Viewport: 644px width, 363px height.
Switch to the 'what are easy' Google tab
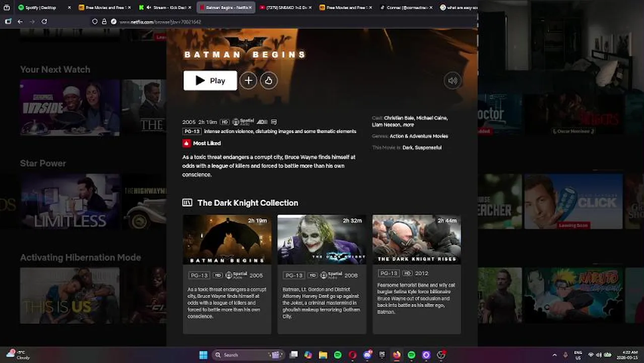[459, 8]
